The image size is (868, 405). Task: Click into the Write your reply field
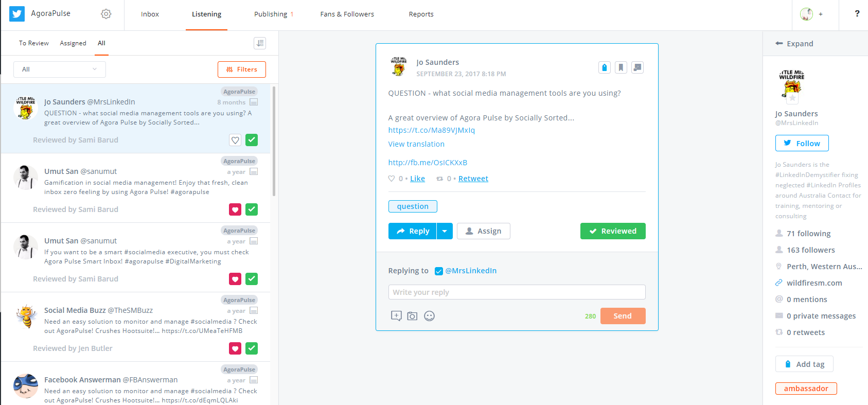click(517, 292)
